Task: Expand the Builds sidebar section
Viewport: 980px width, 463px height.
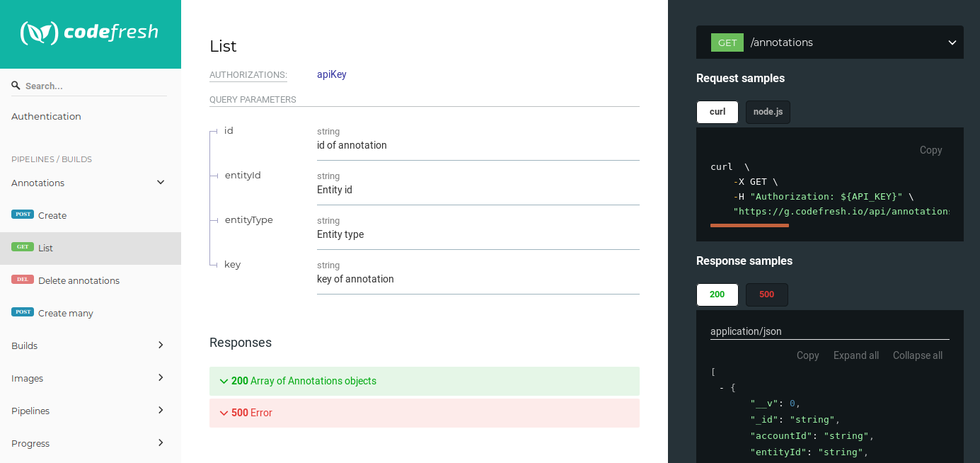Action: 161,345
